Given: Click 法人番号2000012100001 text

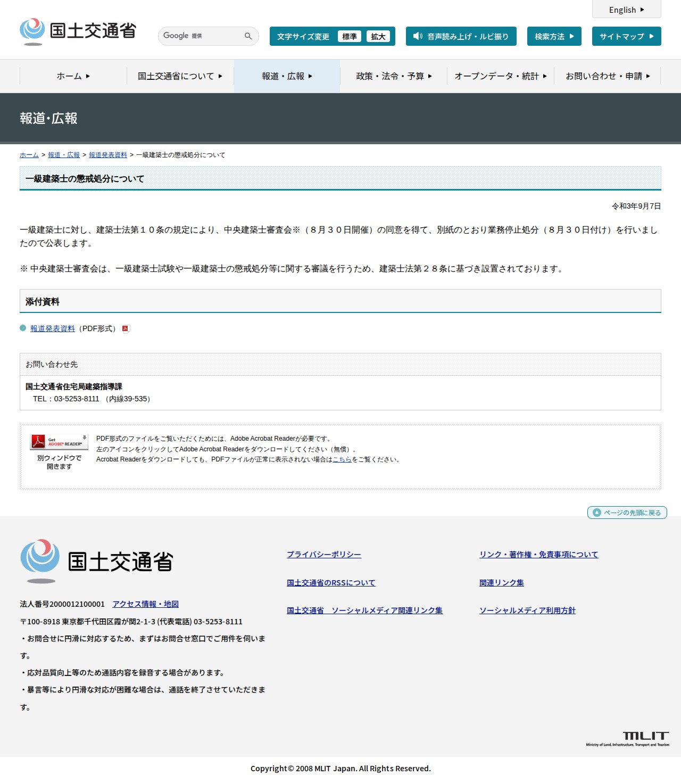Looking at the screenshot, I should click(62, 604).
